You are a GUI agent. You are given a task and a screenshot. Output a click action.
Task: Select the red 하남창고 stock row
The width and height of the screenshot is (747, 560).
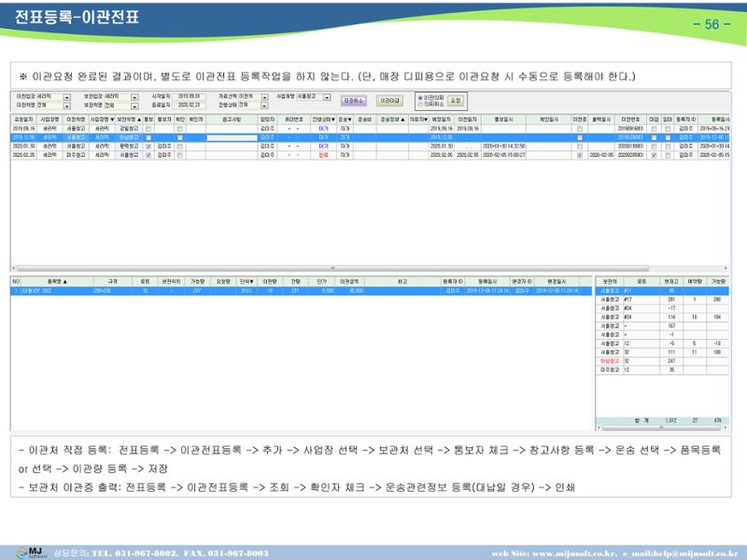tap(663, 361)
